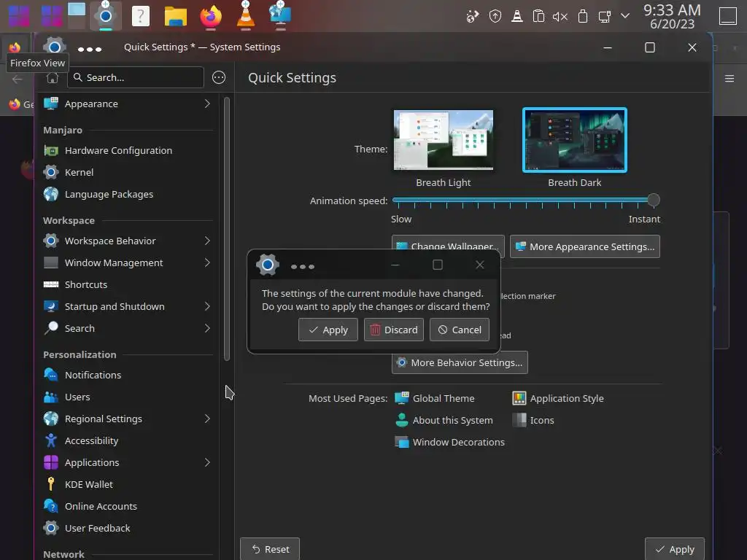This screenshot has width=747, height=560.
Task: Open About this System link
Action: [444, 420]
